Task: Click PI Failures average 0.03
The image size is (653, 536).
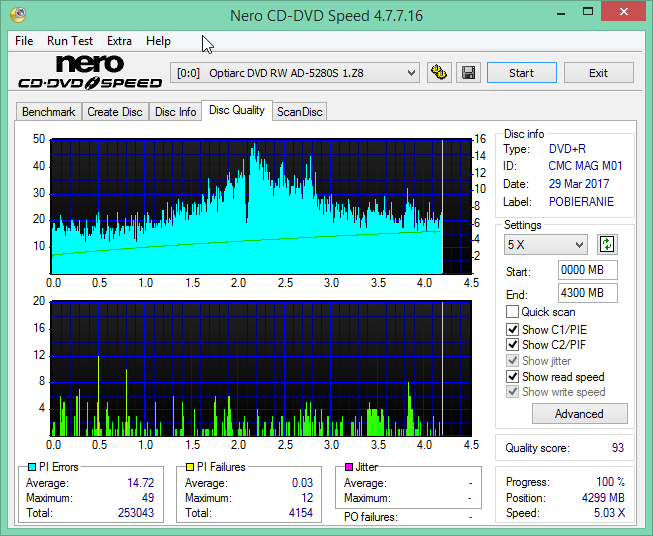Action: coord(302,483)
